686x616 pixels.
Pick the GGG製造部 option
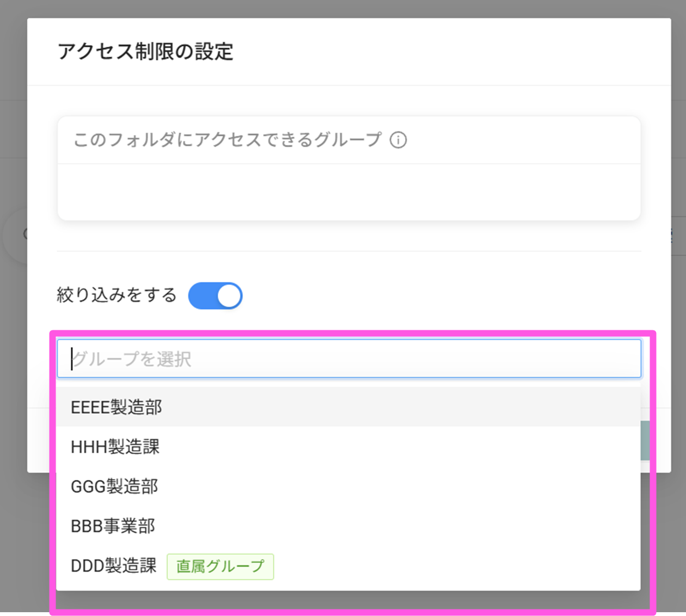point(114,486)
